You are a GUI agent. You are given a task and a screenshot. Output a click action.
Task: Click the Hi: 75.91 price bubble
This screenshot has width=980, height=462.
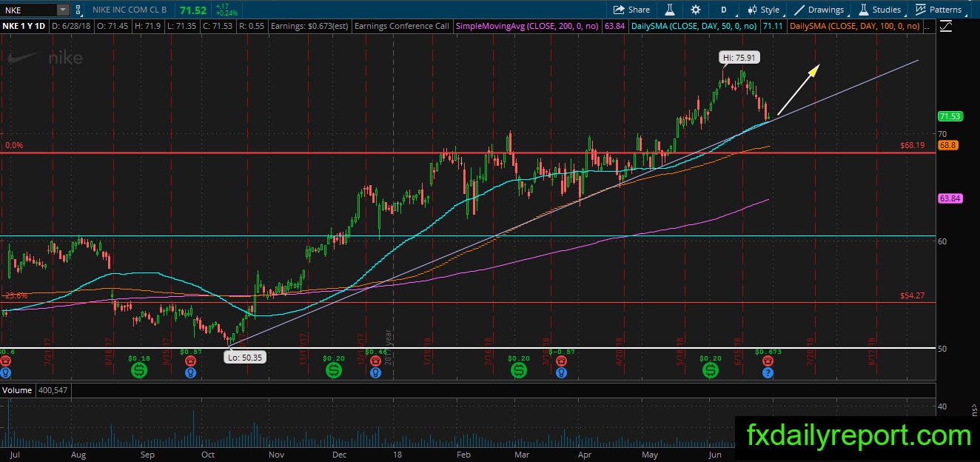click(x=739, y=57)
